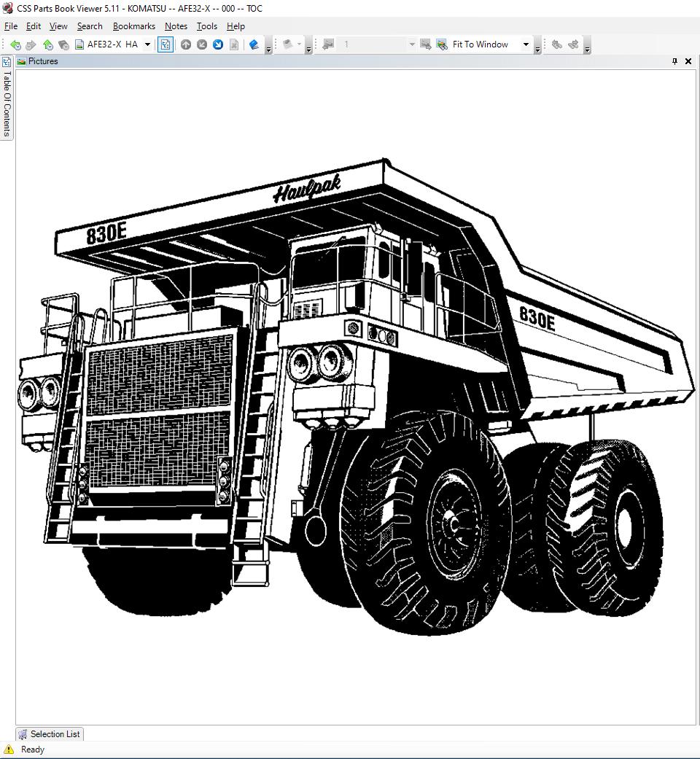Open the AFE32-X HA book dropdown
Image resolution: width=700 pixels, height=759 pixels.
point(147,44)
